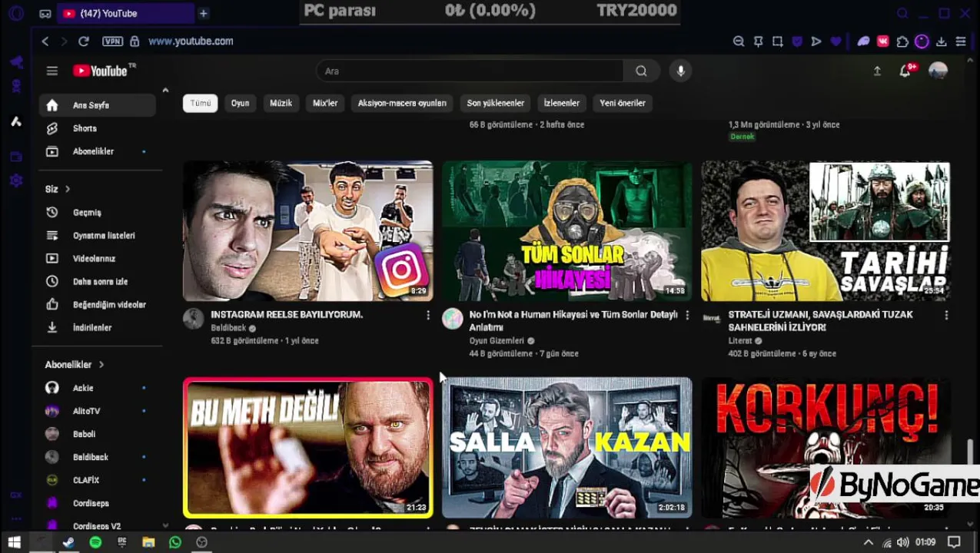980x553 pixels.
Task: Select the Yeni öneriler chip
Action: point(623,103)
